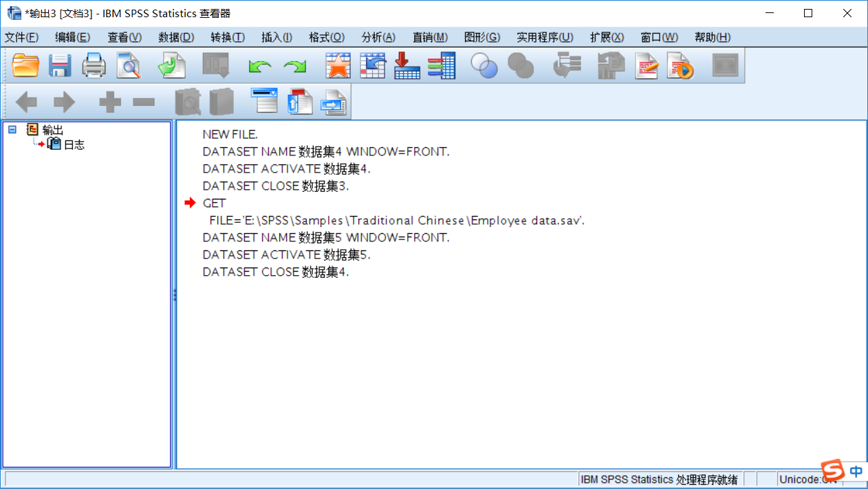868x489 pixels.
Task: Click 'DATASET CLOSE 数据集3.' line
Action: pyautogui.click(x=276, y=186)
